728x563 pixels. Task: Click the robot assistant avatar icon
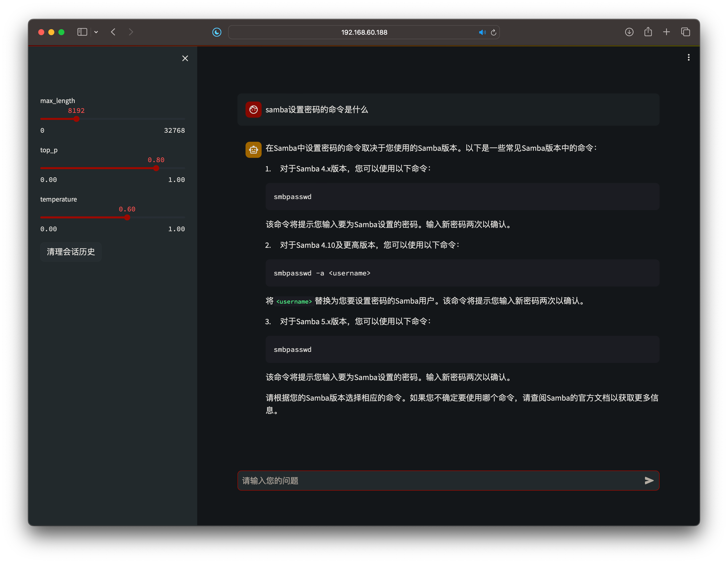coord(253,150)
